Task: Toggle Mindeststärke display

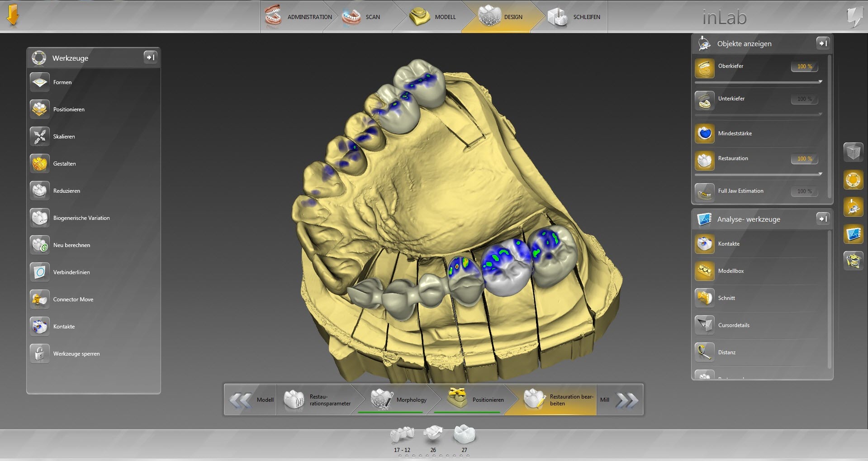Action: pos(704,133)
